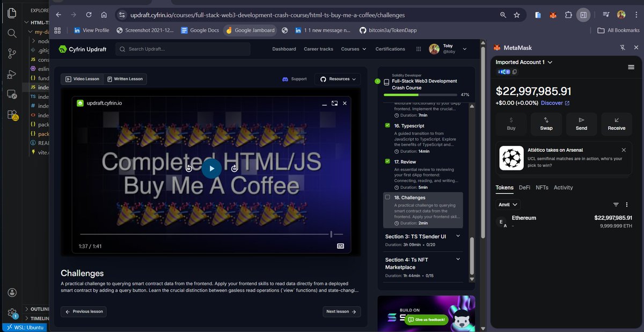This screenshot has width=644, height=332.
Task: Play the lesson video
Action: click(x=211, y=168)
